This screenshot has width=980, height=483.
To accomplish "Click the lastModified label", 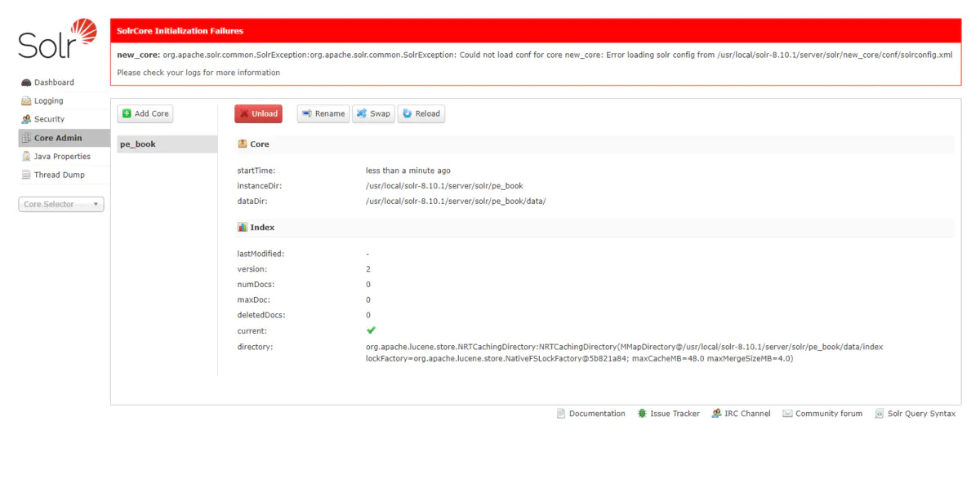I will click(261, 254).
